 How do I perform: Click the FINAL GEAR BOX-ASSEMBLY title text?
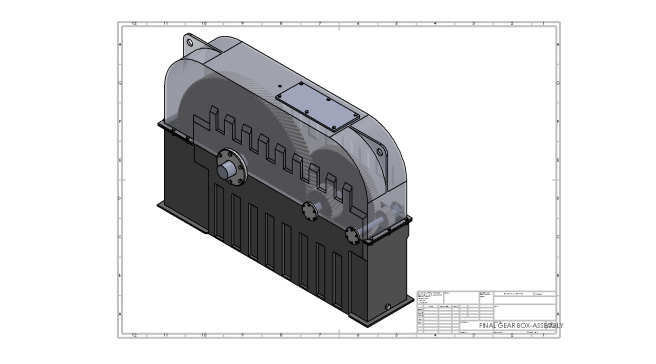(x=521, y=325)
